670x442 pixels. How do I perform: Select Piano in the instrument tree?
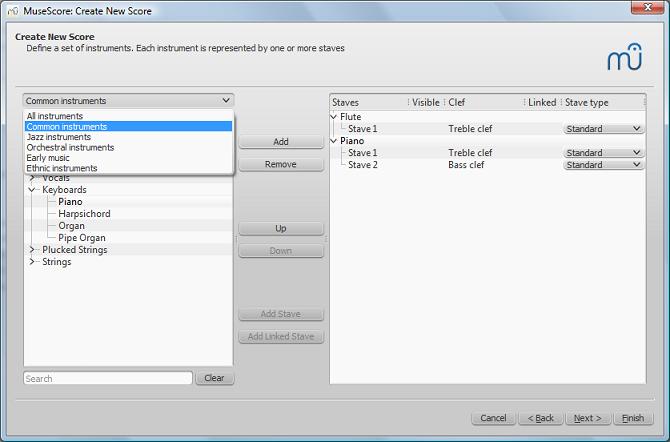(70, 202)
